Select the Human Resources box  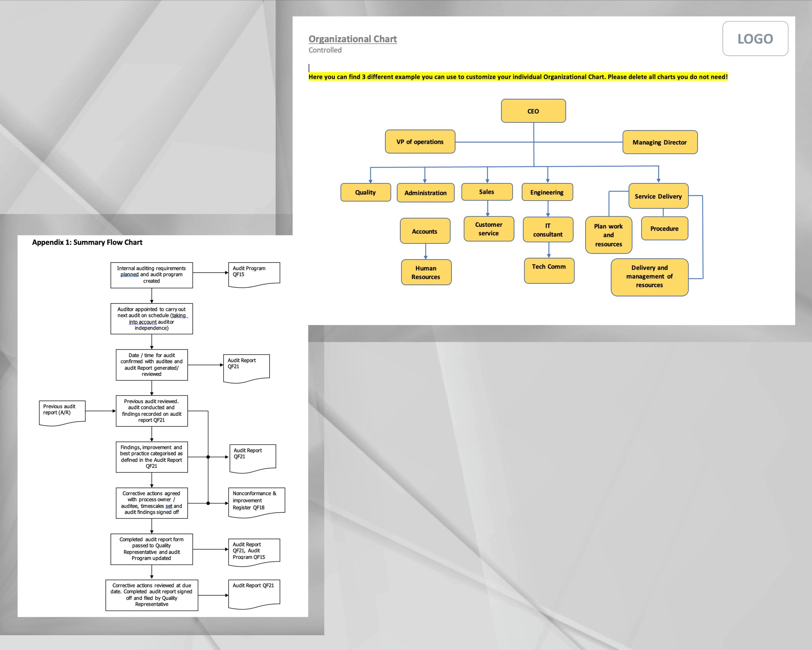[x=426, y=272]
